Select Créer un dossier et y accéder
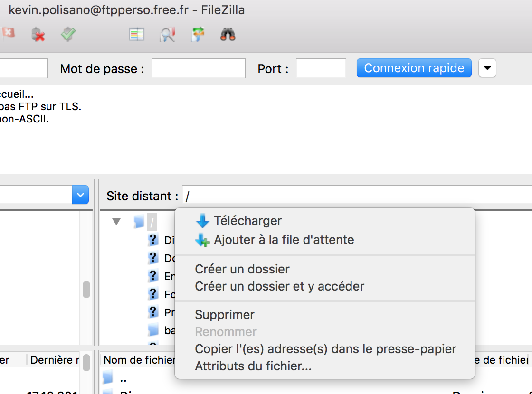Image resolution: width=532 pixels, height=394 pixels. pyautogui.click(x=325, y=286)
